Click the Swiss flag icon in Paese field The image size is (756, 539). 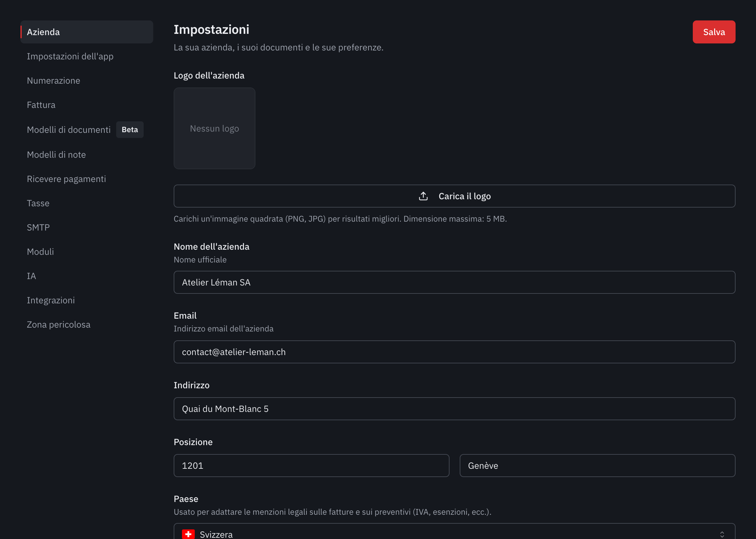[x=188, y=534]
